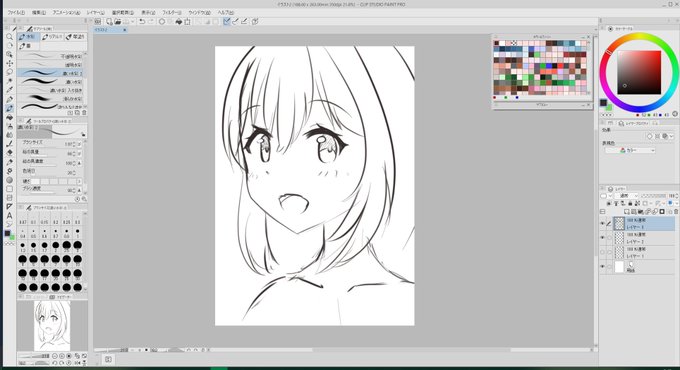The image size is (680, 370).
Task: Select the Move Layer tool
Action: coord(9,63)
